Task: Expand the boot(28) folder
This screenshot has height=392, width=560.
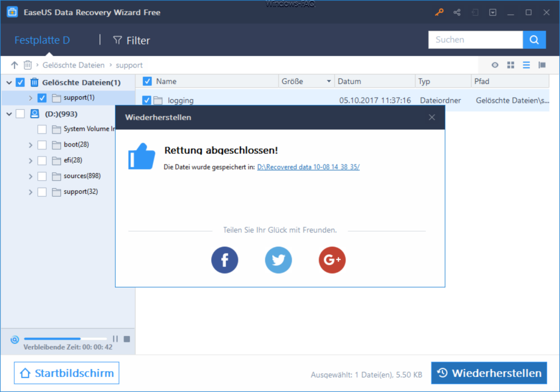Action: (x=31, y=145)
